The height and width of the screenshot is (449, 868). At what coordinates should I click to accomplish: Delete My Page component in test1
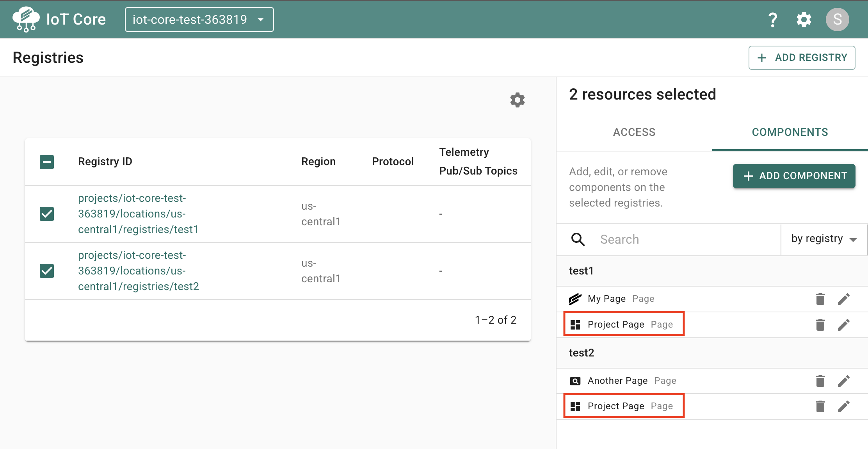(820, 299)
